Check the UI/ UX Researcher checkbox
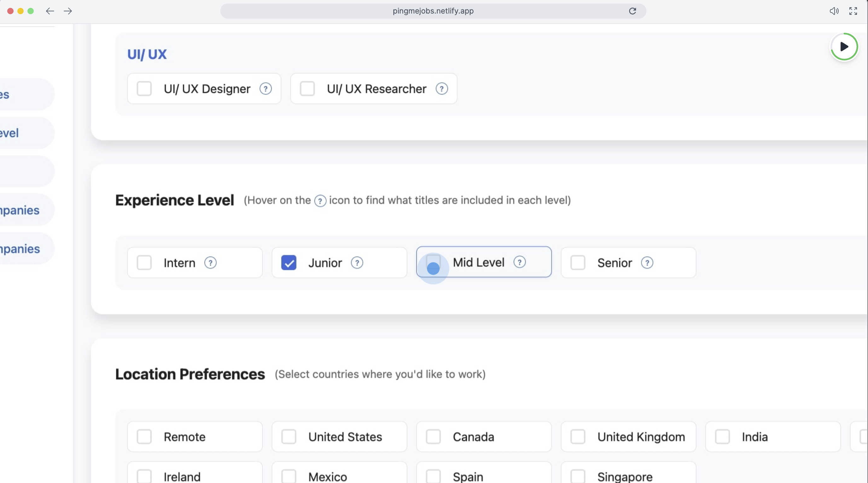 (307, 89)
